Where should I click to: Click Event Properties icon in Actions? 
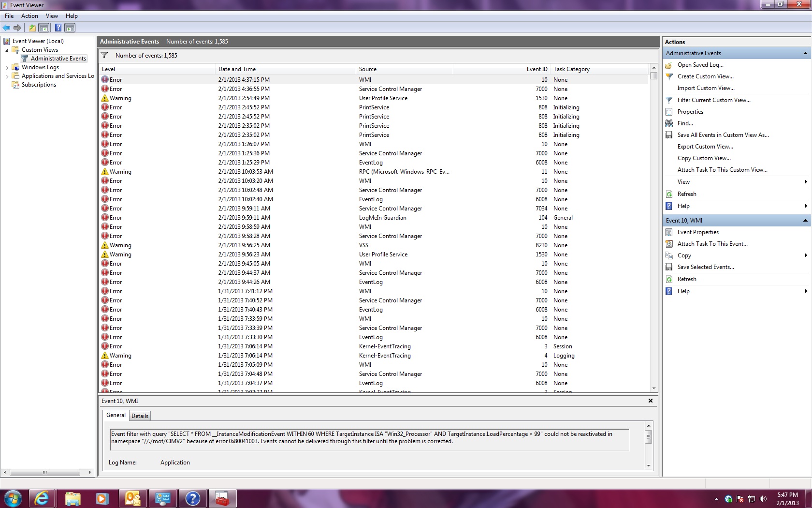point(669,232)
